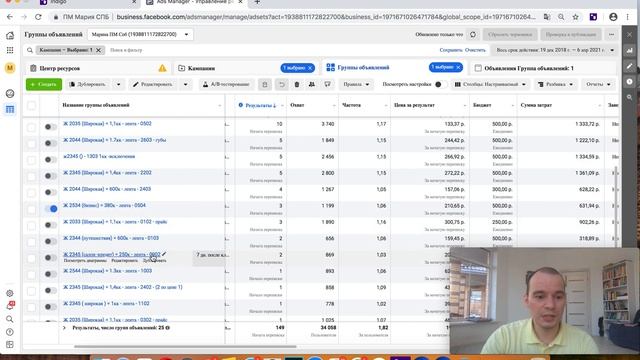
Task: Click the yellow M account avatar
Action: coord(10,68)
